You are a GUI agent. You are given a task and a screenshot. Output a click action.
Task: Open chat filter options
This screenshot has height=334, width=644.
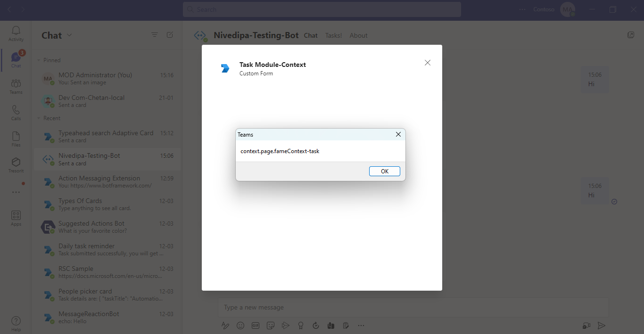pyautogui.click(x=155, y=34)
